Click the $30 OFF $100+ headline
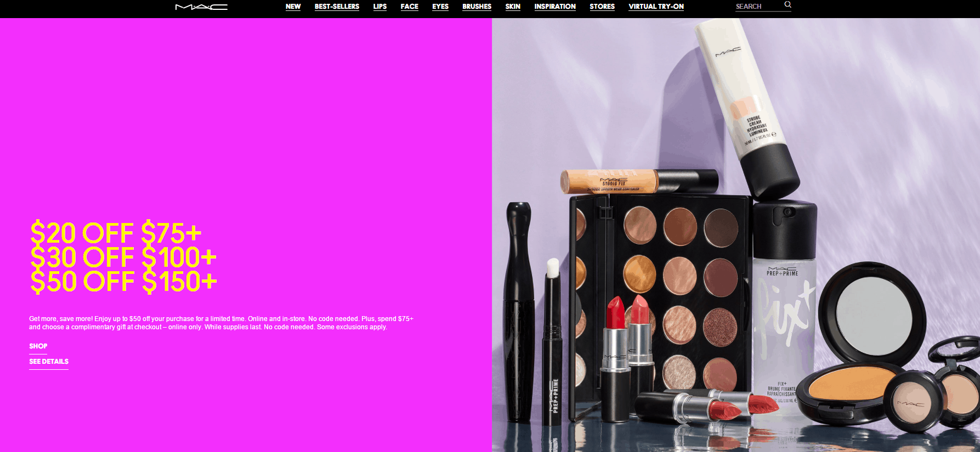Screen dimensions: 980x452 [123, 257]
